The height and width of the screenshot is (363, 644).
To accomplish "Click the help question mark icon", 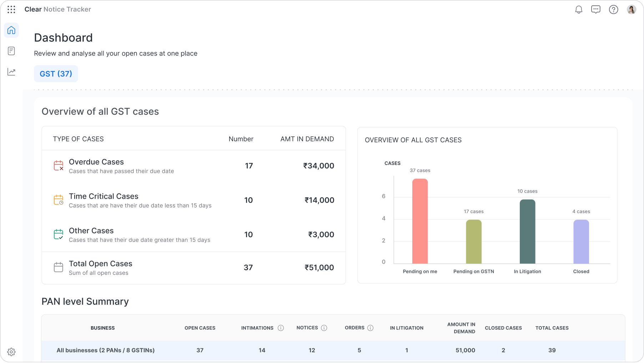I will 613,10.
